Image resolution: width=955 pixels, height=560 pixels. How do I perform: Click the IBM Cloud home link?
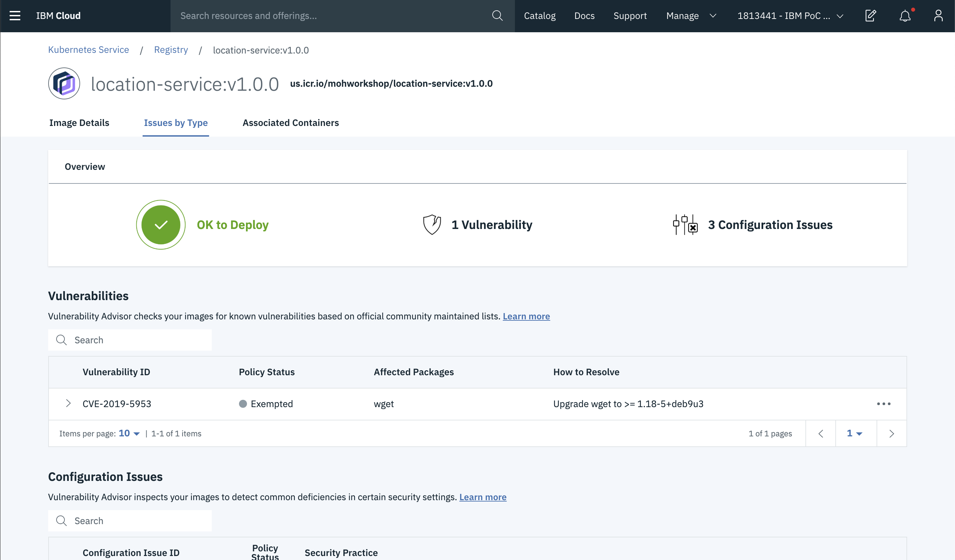point(59,16)
